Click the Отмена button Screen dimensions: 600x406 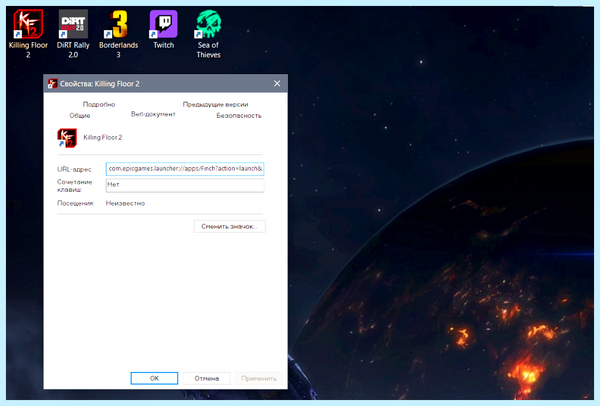207,378
